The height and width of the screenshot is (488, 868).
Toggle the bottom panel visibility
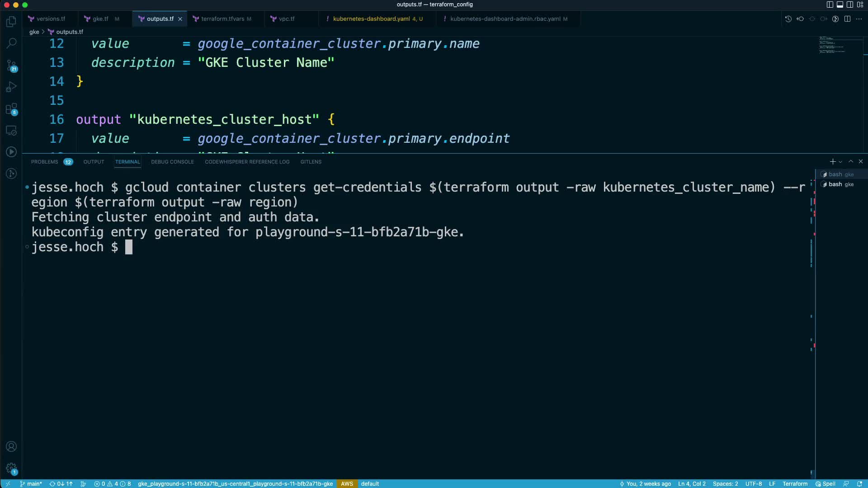click(840, 5)
